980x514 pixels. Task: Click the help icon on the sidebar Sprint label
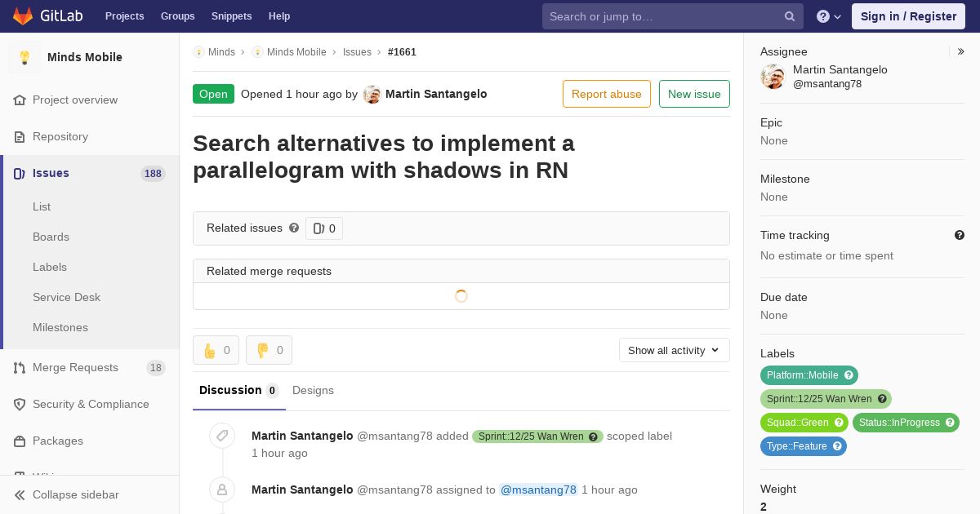[x=882, y=399]
